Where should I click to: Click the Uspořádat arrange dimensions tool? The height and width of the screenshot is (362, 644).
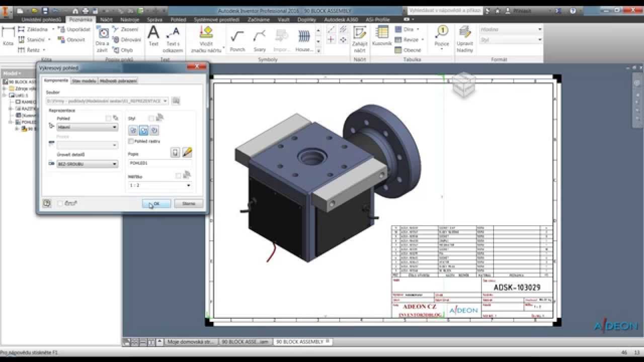click(73, 29)
